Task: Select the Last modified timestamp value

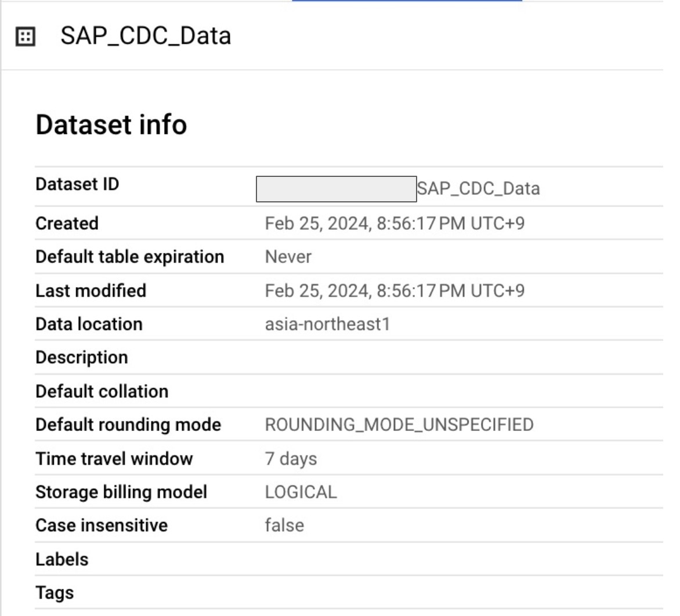Action: click(x=395, y=291)
